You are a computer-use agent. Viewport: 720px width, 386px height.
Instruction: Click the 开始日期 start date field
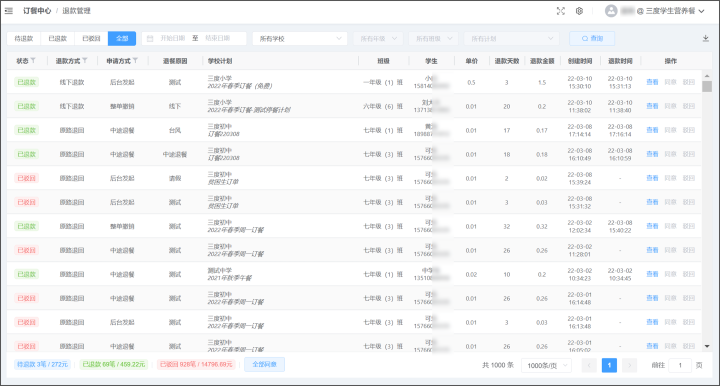click(172, 39)
